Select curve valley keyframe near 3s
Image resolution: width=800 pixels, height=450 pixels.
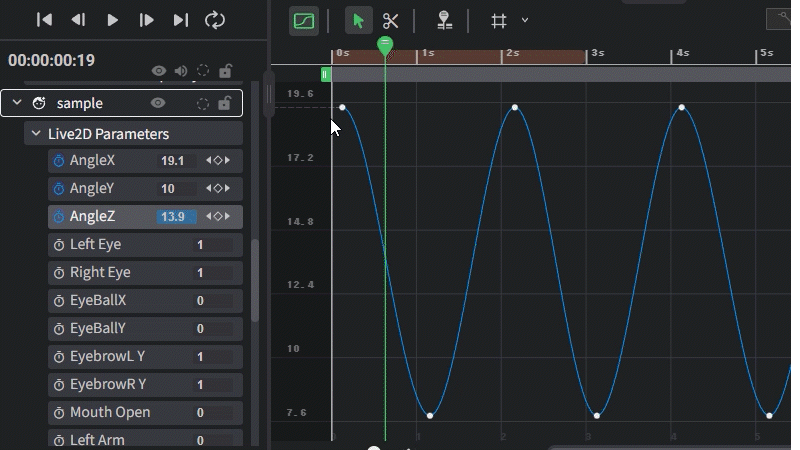point(597,416)
